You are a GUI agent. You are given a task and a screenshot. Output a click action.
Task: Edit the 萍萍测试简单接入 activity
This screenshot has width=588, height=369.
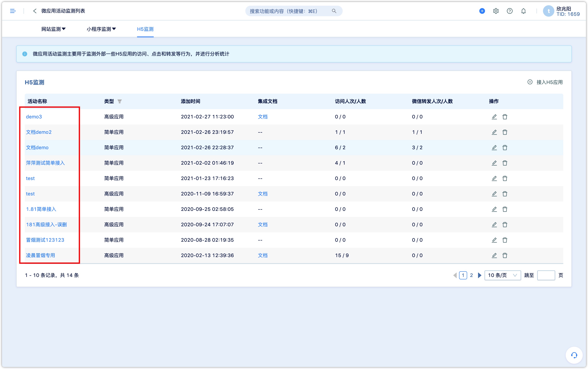click(x=494, y=163)
